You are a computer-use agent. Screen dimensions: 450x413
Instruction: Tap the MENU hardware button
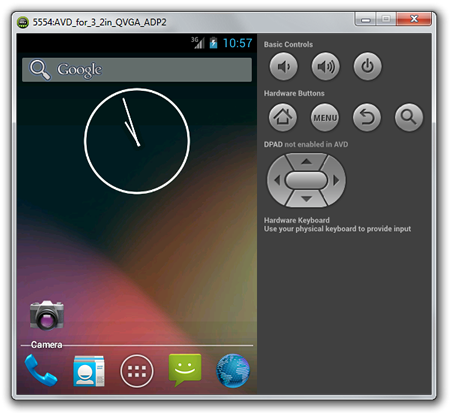[325, 117]
